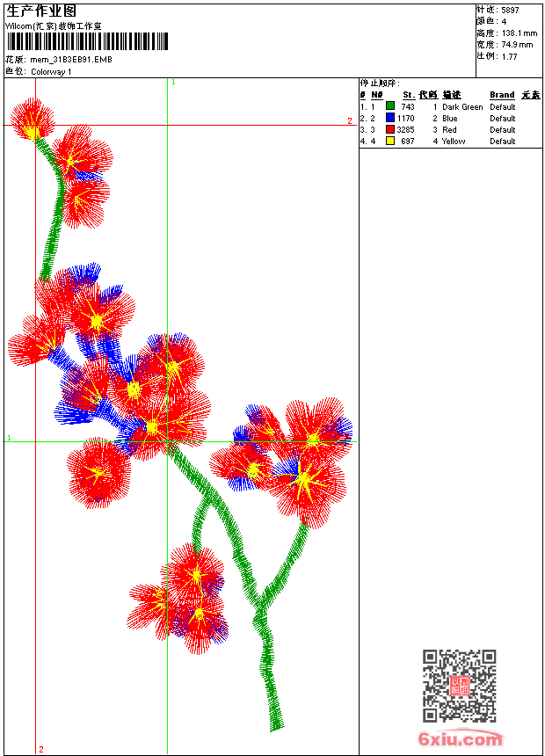Click the barcode below the studio name
The image size is (545, 756).
[87, 41]
